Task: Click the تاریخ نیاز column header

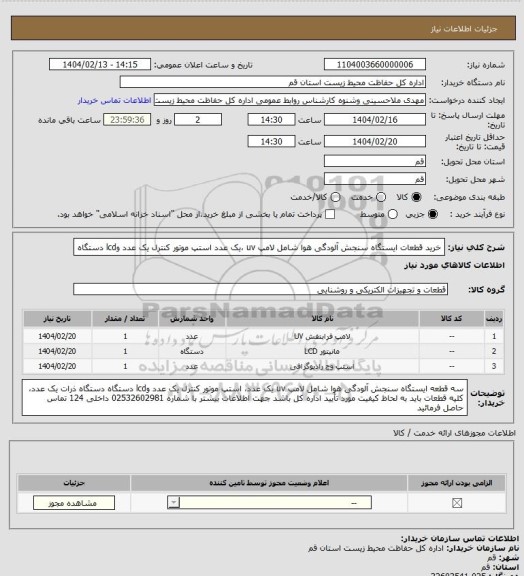Action: click(x=57, y=319)
